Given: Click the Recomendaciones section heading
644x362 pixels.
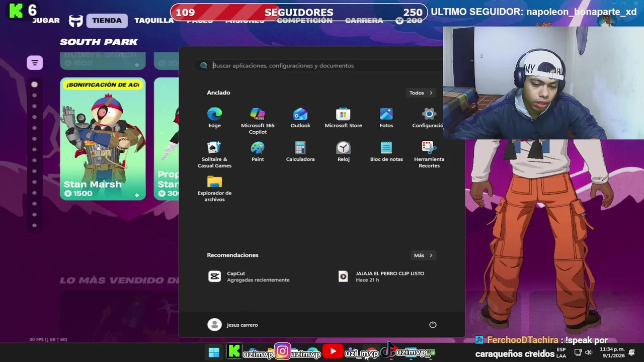Looking at the screenshot, I should 232,255.
